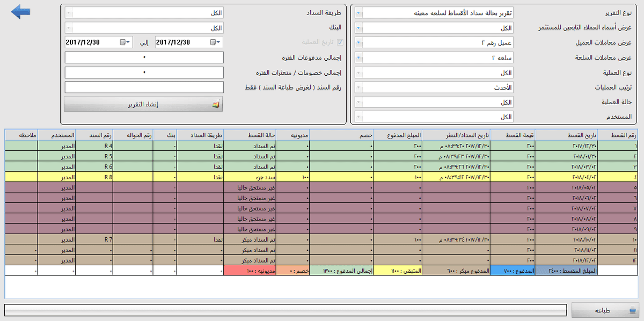The height and width of the screenshot is (321, 644).
Task: Expand the طريقة السداد dropdown
Action: point(69,12)
